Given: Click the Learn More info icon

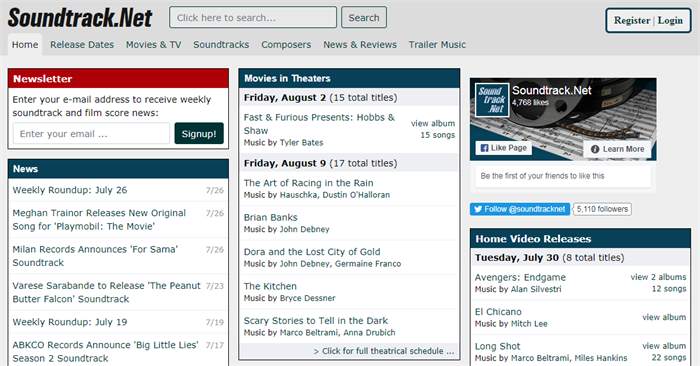Looking at the screenshot, I should coord(595,149).
